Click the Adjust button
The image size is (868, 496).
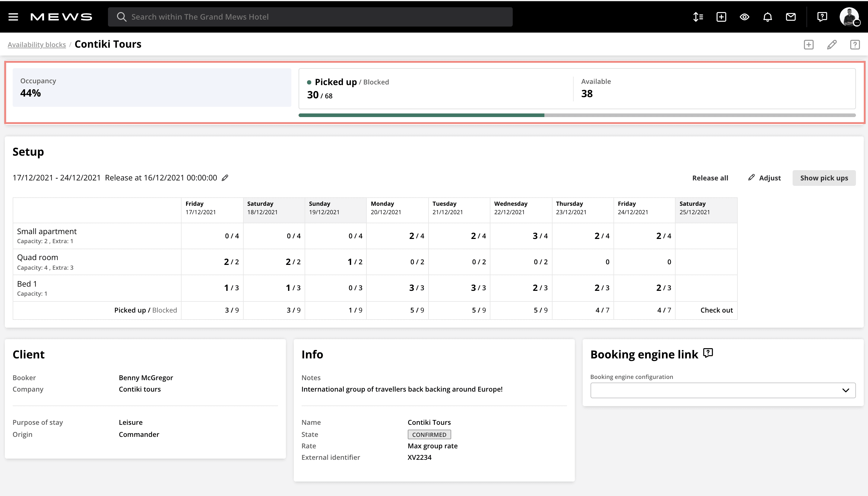coord(765,178)
